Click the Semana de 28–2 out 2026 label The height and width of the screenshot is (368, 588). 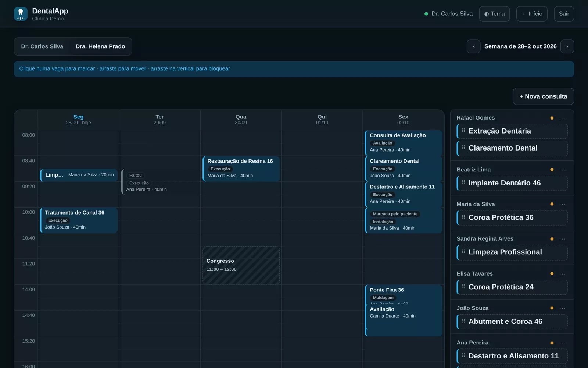pos(520,47)
